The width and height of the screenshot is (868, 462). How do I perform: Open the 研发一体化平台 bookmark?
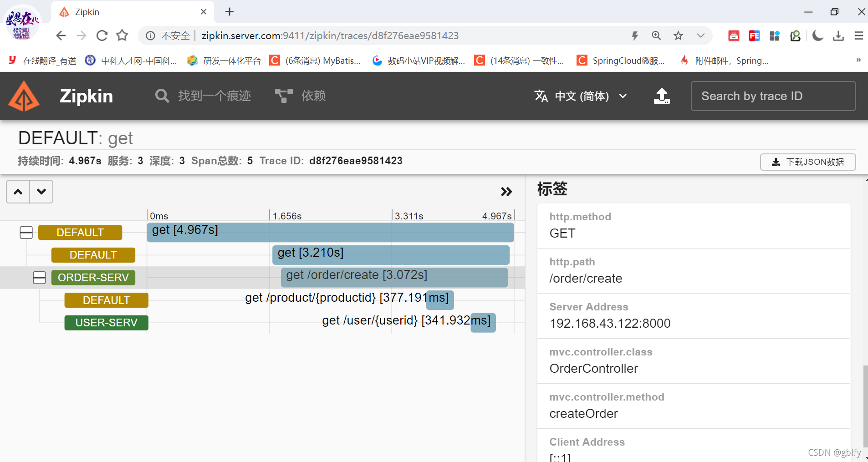[224, 61]
